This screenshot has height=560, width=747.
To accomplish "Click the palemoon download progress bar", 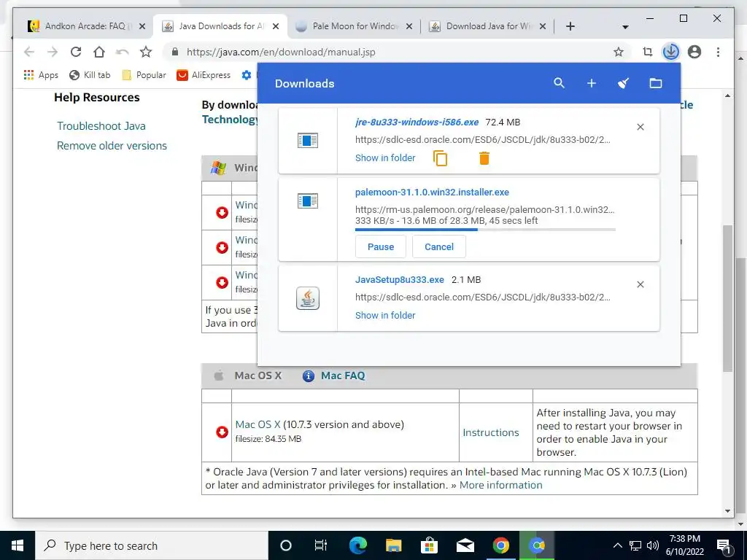I will [485, 230].
